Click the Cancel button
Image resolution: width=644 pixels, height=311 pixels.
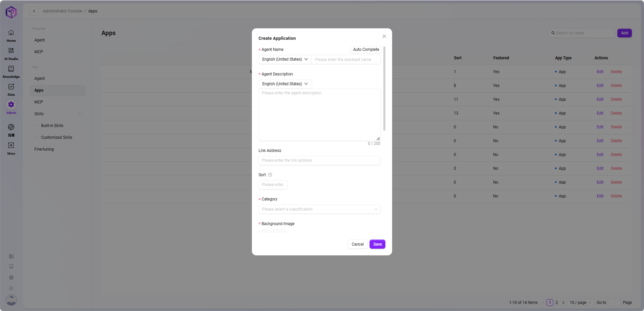[357, 244]
